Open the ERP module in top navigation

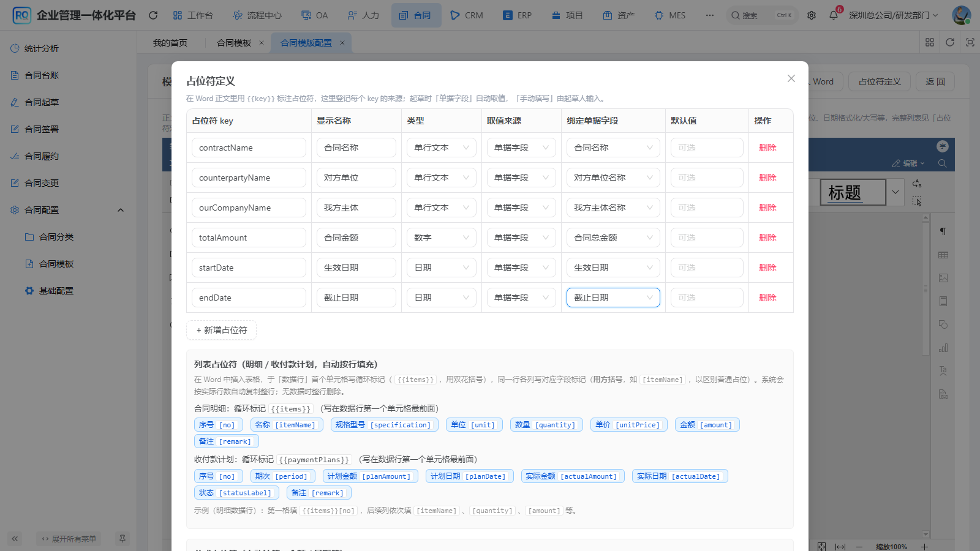tap(518, 15)
